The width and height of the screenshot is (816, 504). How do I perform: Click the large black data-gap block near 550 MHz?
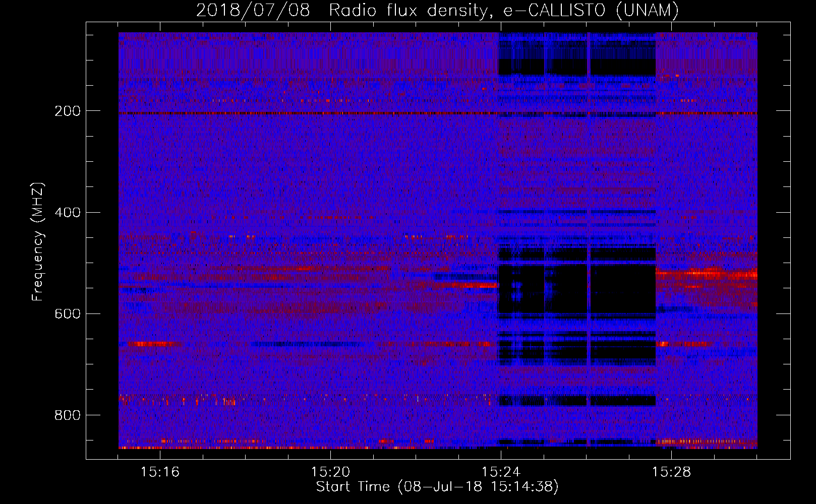coord(576,288)
